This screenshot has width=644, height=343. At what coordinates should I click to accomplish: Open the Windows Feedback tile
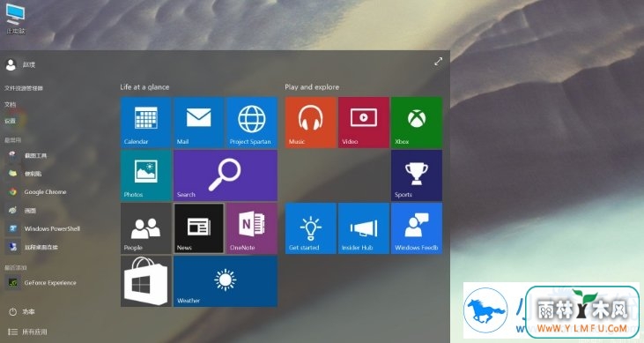coord(417,228)
